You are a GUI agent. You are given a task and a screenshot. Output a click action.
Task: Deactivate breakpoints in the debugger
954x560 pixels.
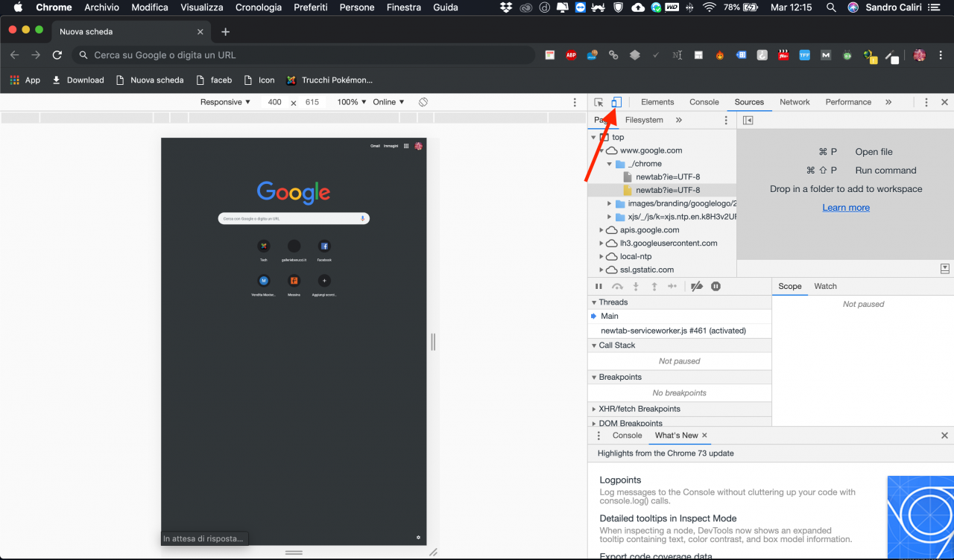click(697, 287)
